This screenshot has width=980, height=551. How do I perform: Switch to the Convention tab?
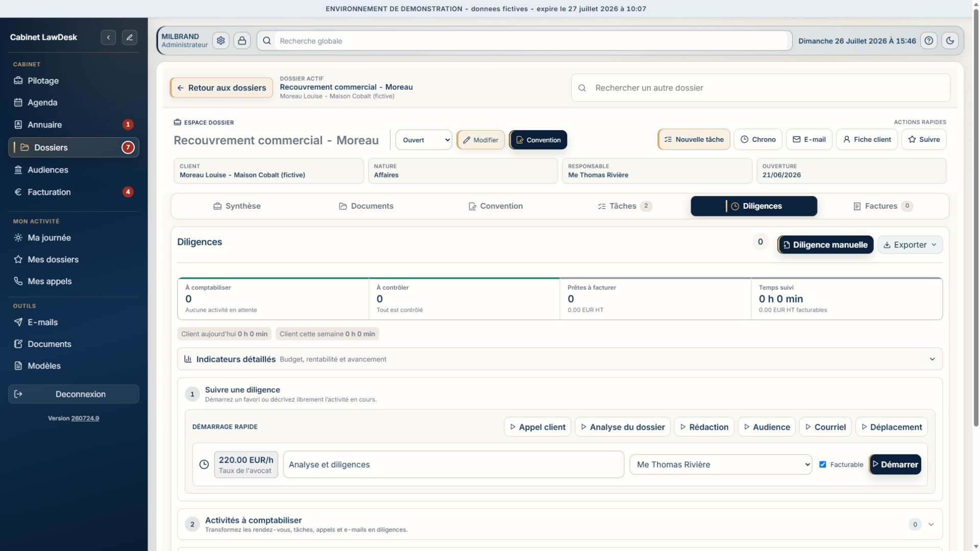tap(496, 206)
